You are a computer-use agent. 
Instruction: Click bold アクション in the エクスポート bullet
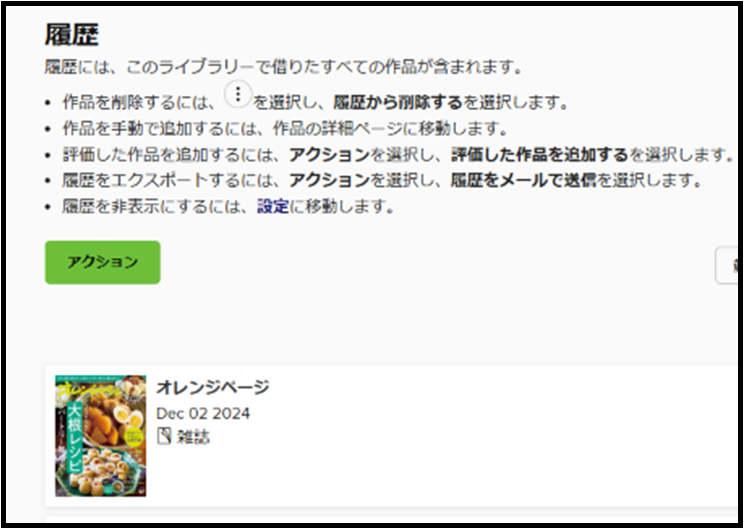330,180
